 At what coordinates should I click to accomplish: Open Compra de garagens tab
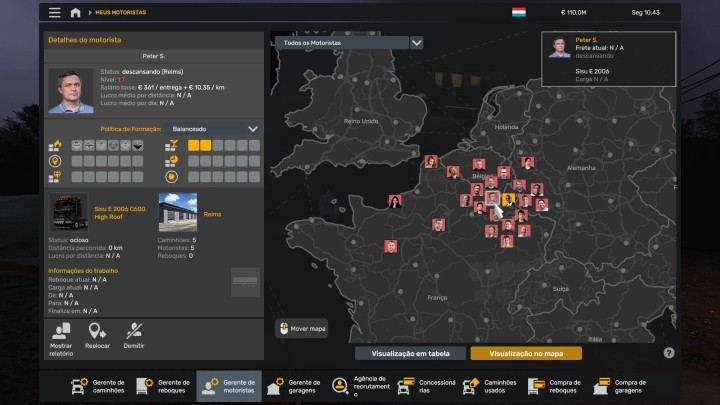click(621, 386)
